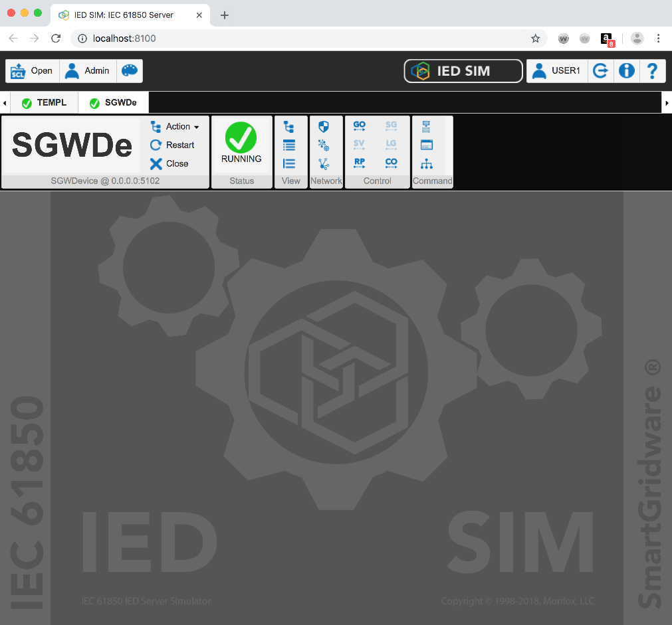Viewport: 672px width, 625px height.
Task: Open SV sampled values control icon
Action: [359, 144]
